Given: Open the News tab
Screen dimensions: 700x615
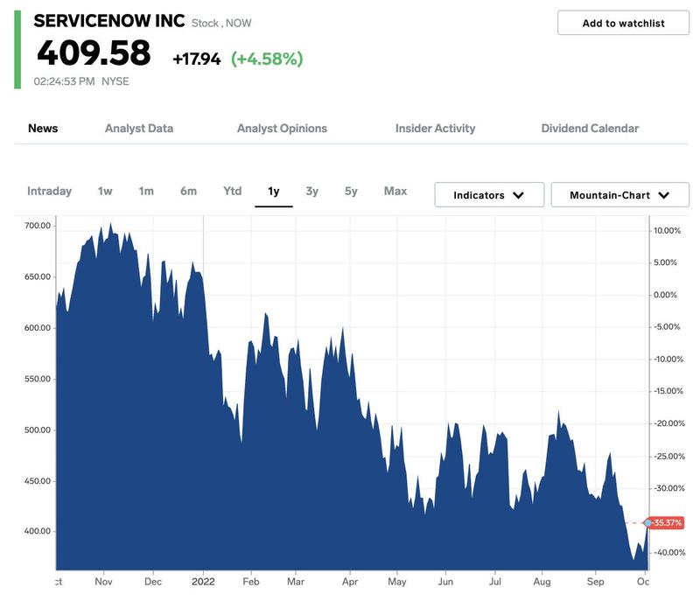Looking at the screenshot, I should 43,129.
